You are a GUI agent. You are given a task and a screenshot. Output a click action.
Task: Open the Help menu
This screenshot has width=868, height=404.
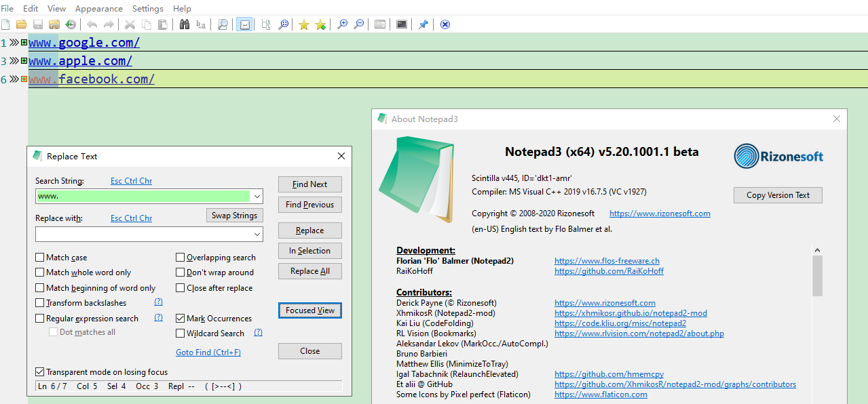pyautogui.click(x=182, y=8)
